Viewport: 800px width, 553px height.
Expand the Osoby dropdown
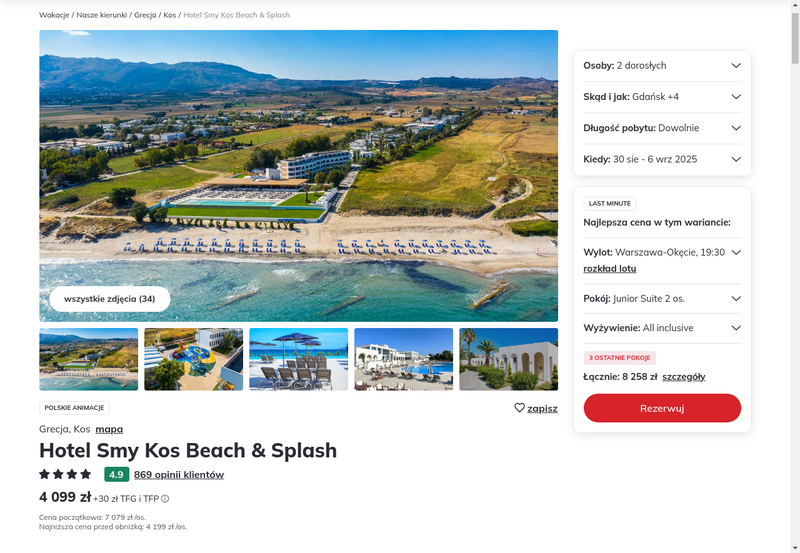[x=662, y=66]
